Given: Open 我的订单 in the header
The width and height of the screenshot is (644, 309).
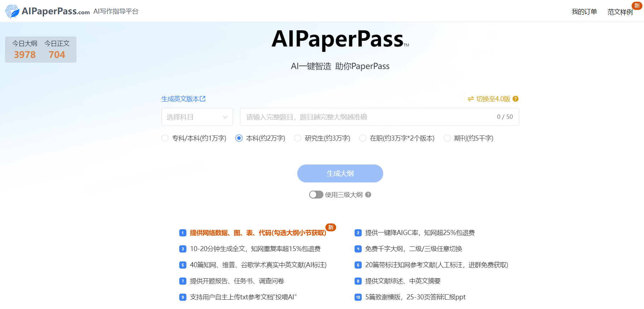Looking at the screenshot, I should [x=584, y=12].
